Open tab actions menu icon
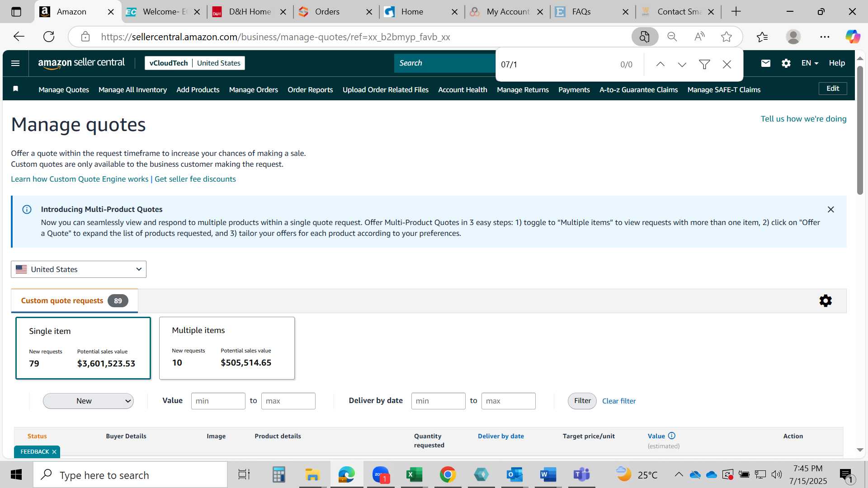The image size is (868, 488). pyautogui.click(x=16, y=12)
